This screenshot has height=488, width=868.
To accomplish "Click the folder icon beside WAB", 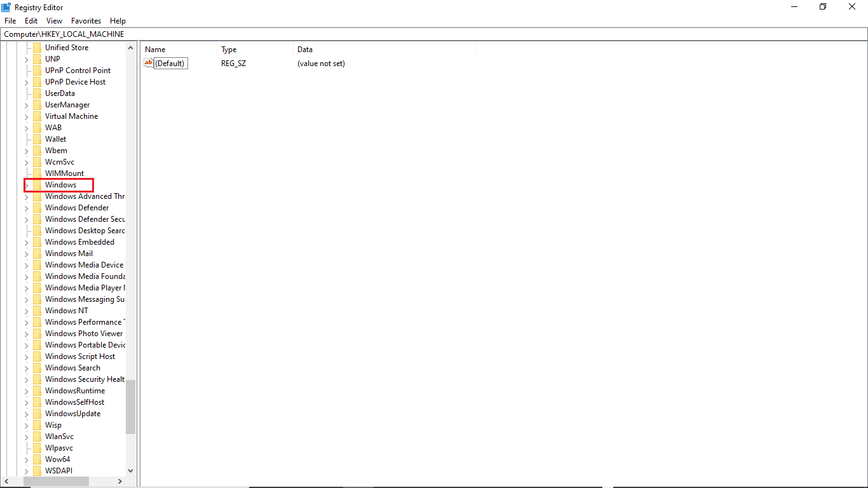I will tap(37, 128).
